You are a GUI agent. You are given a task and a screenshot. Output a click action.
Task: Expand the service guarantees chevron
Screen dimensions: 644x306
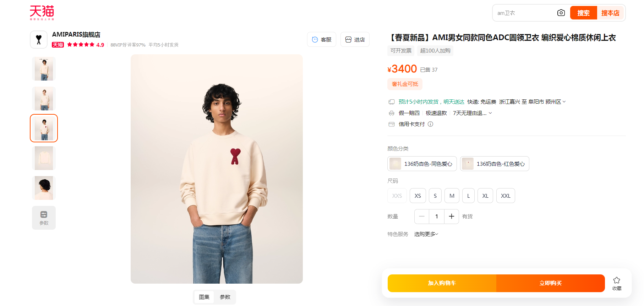pos(490,113)
